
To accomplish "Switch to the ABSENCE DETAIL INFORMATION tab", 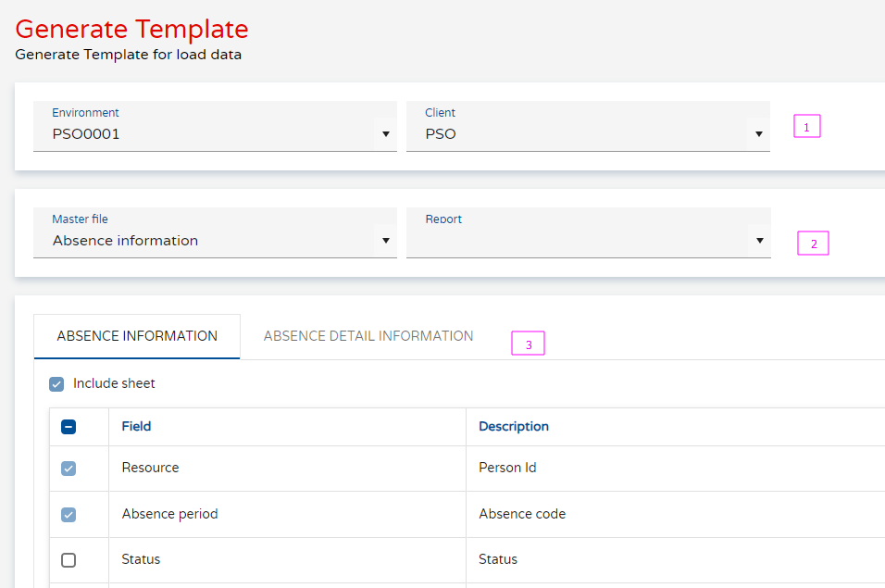I will pyautogui.click(x=368, y=335).
